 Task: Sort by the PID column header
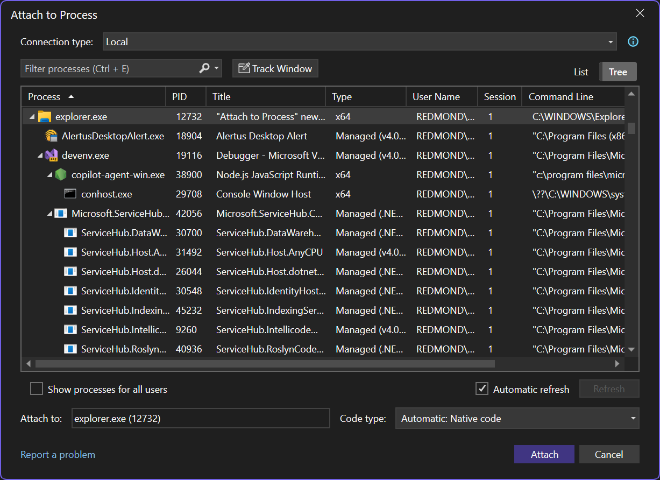coord(186,97)
